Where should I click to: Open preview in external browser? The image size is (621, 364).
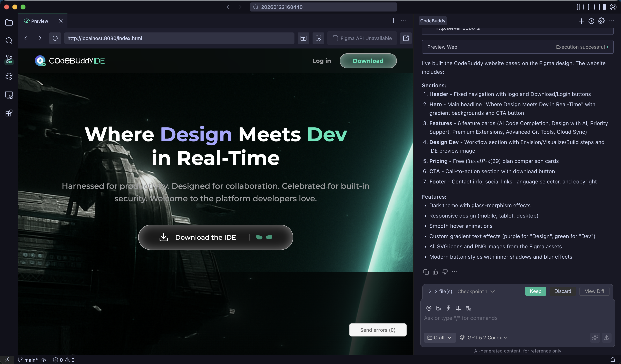click(406, 38)
